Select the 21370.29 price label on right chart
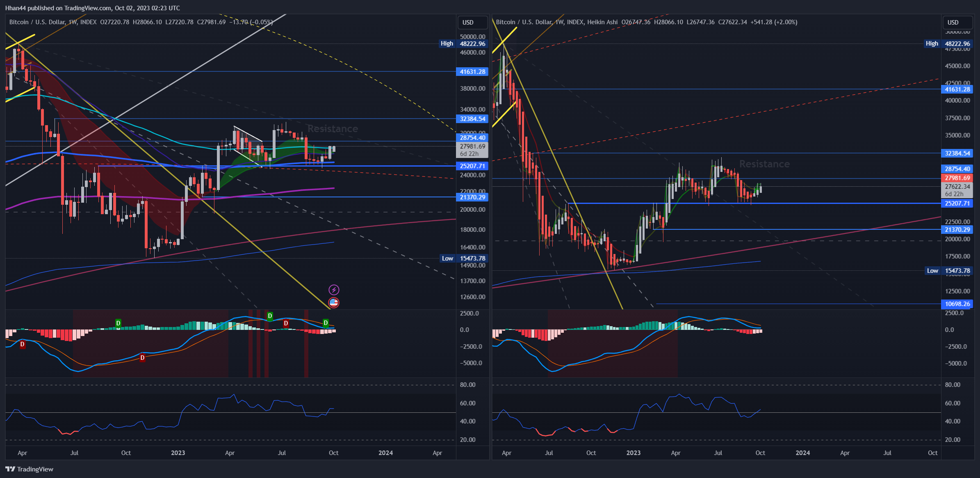 coord(957,229)
